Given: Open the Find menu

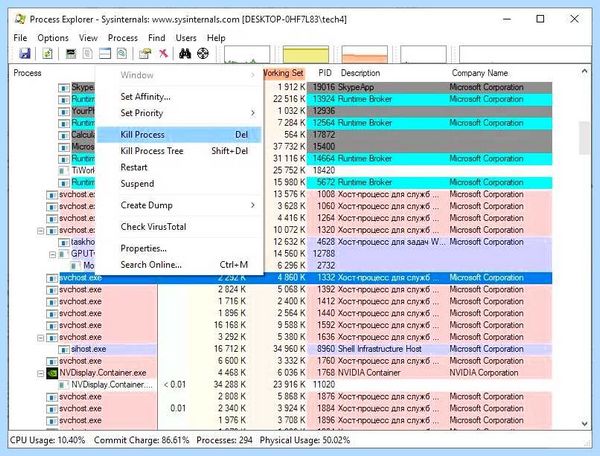Looking at the screenshot, I should 157,38.
